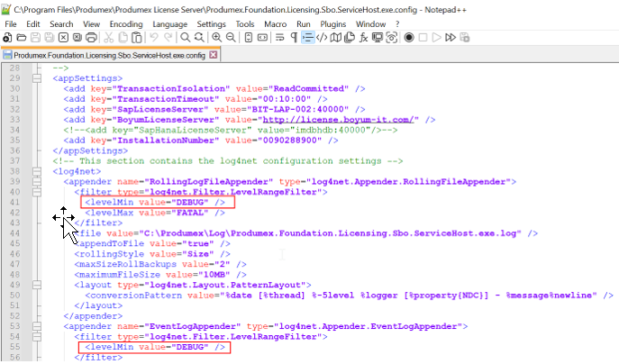
Task: Close the current document via toolbar
Action: click(x=63, y=38)
